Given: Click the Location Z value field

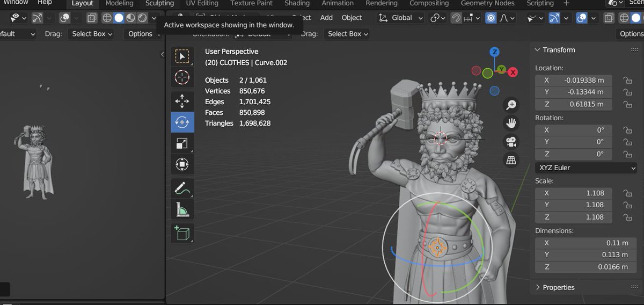Looking at the screenshot, I should point(573,105).
